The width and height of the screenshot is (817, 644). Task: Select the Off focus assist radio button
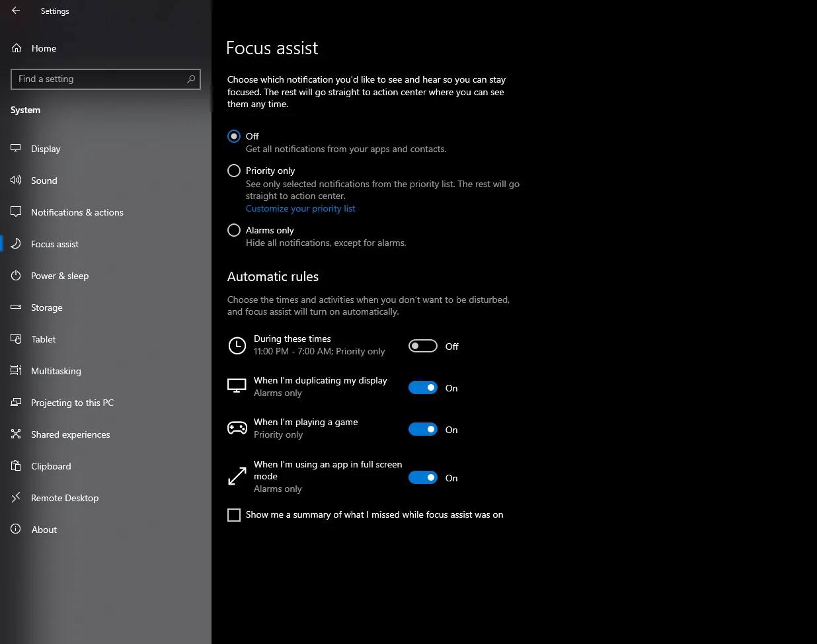coord(234,136)
